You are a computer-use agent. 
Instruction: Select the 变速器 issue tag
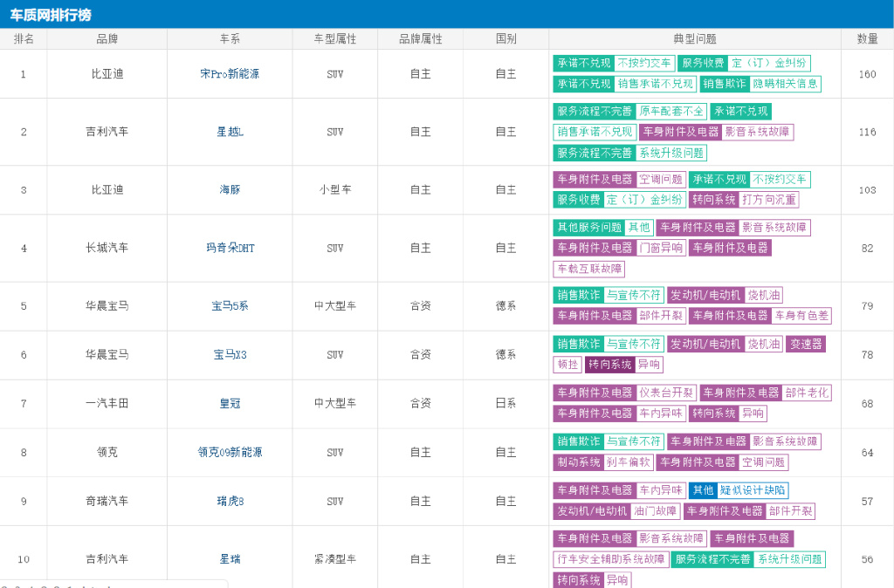pyautogui.click(x=806, y=344)
